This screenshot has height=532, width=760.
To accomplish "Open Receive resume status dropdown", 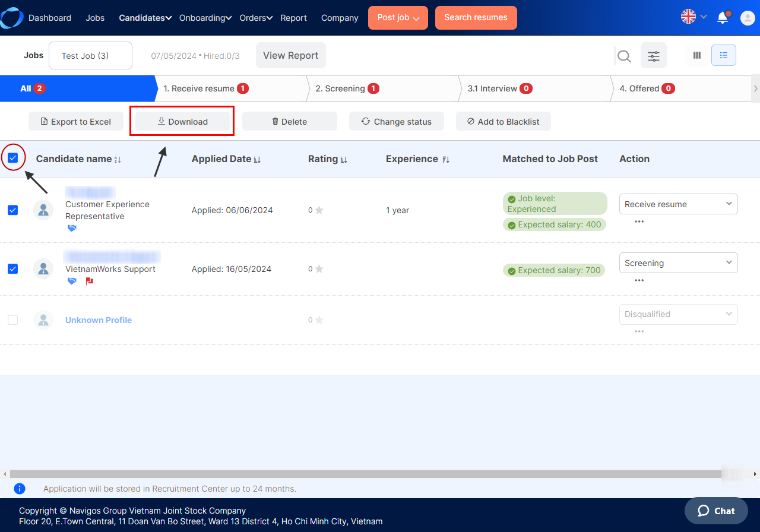I will pos(678,204).
